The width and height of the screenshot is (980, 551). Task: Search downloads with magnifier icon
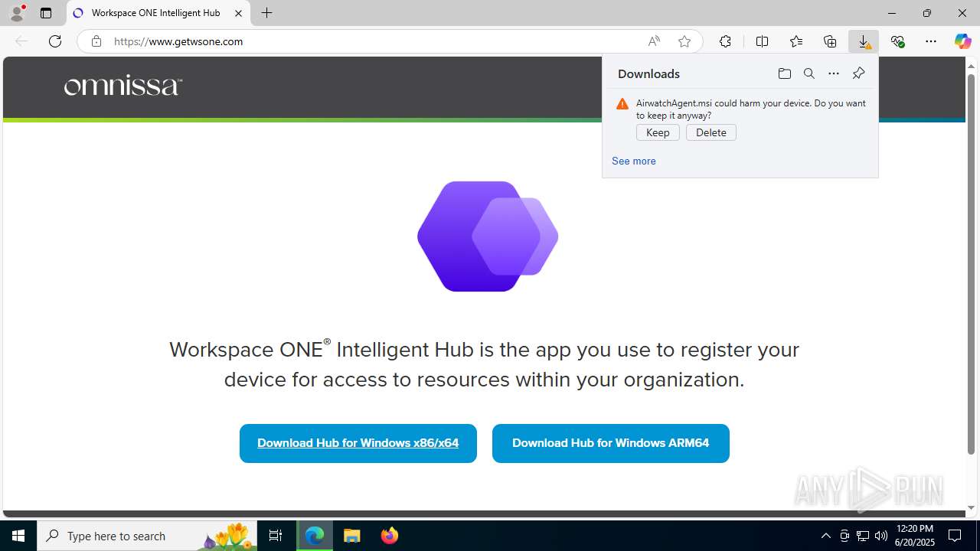(x=808, y=73)
